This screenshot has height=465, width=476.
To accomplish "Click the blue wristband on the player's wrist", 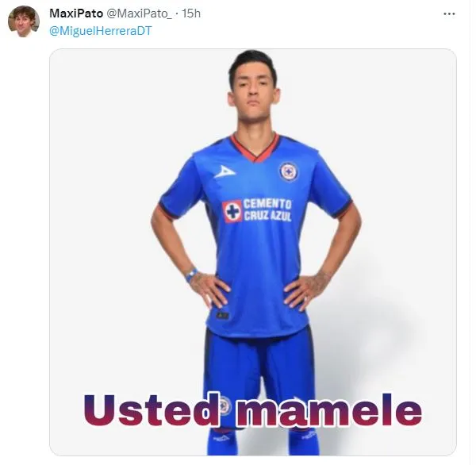I will click(x=191, y=275).
